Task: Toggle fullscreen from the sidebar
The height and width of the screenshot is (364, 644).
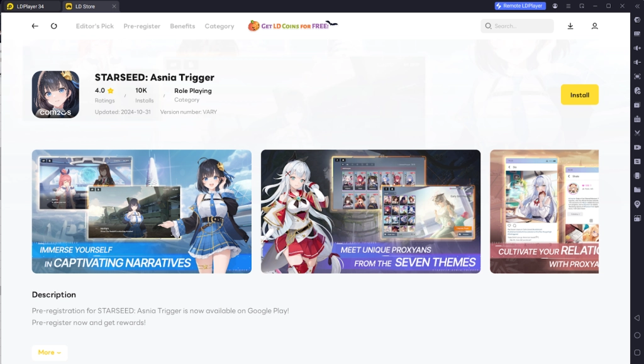Action: [637, 76]
